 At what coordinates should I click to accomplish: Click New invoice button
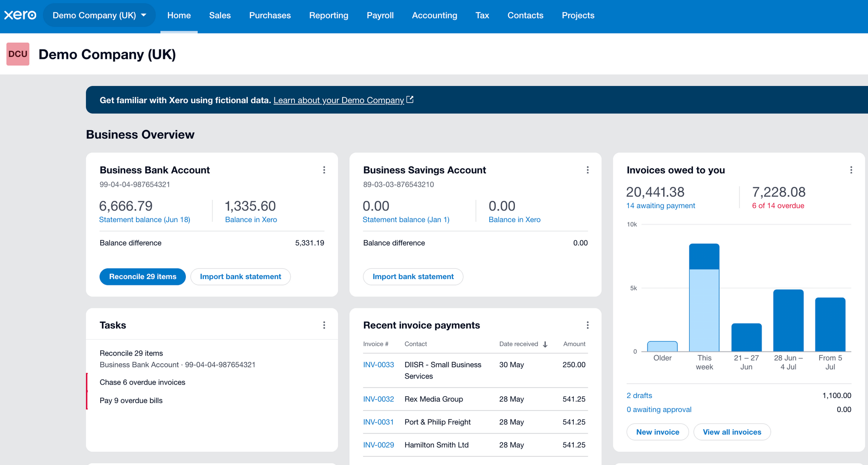click(x=657, y=432)
